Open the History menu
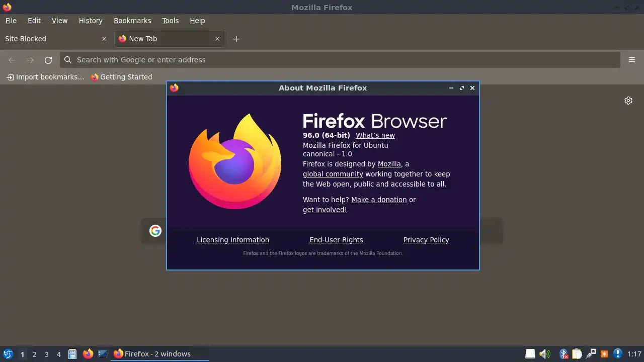 [x=91, y=21]
